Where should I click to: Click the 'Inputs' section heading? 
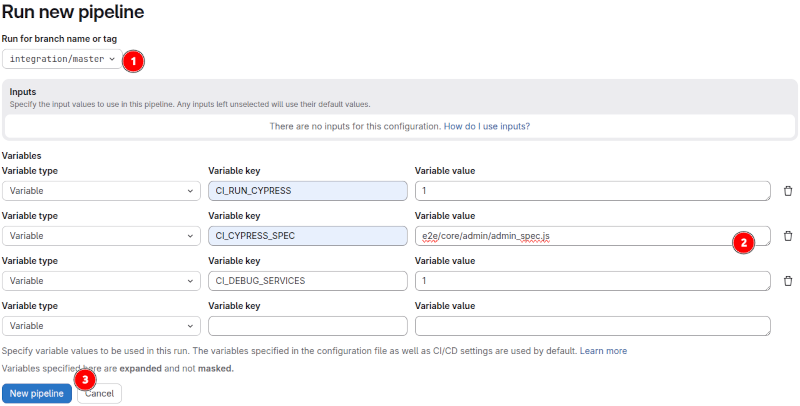[x=23, y=92]
